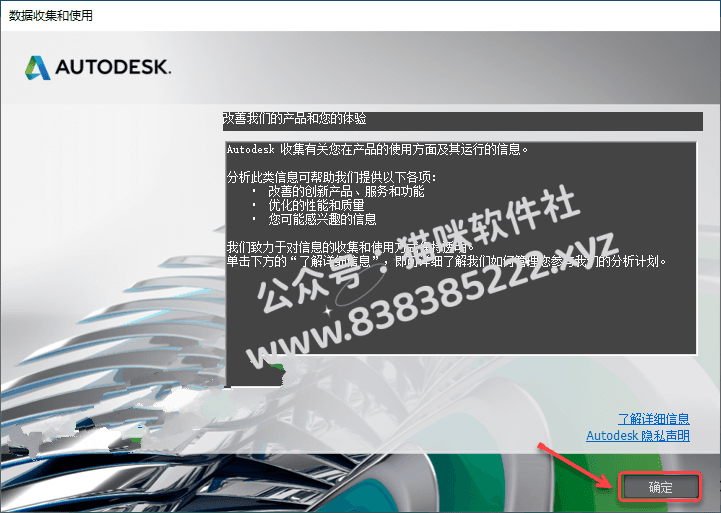The height and width of the screenshot is (513, 721).
Task: Click the bullet 改善的创新产品、服务和功能
Action: pos(346,191)
